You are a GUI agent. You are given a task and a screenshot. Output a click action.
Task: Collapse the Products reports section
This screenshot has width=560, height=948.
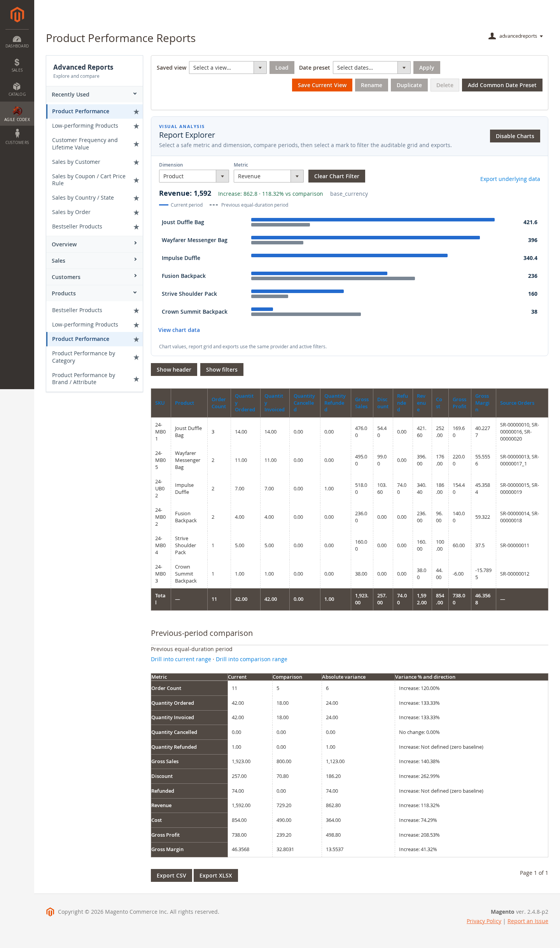coord(94,293)
